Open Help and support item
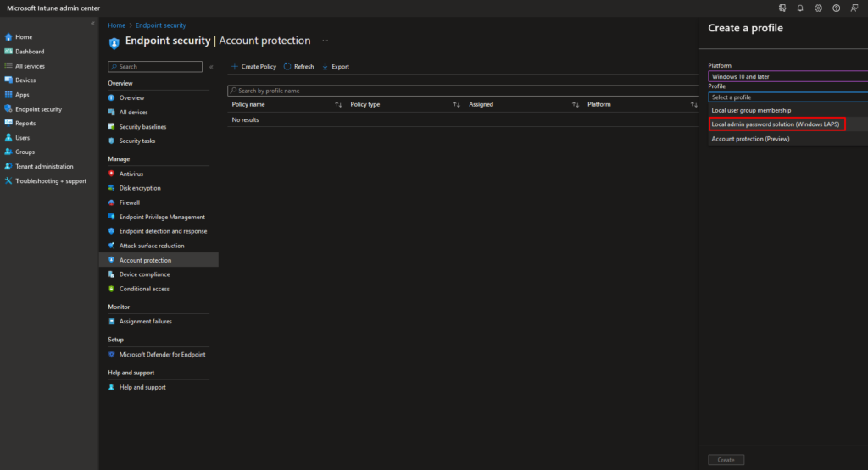Image resolution: width=868 pixels, height=470 pixels. [142, 387]
